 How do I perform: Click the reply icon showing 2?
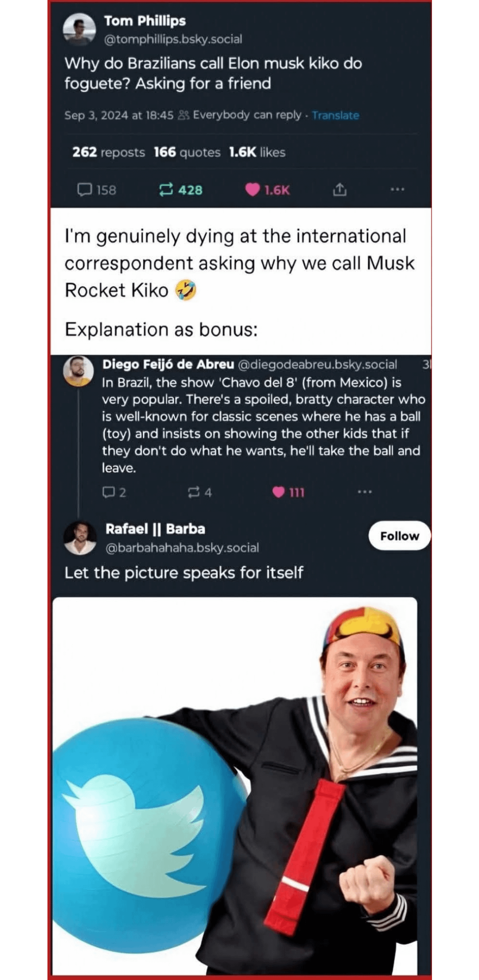click(x=108, y=492)
